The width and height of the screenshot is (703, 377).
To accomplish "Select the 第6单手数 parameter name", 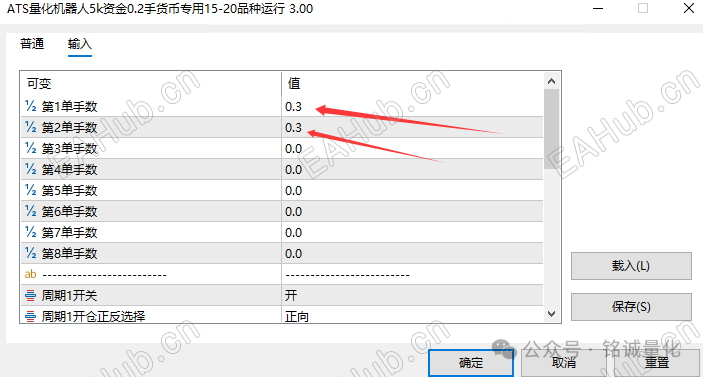I will coord(69,211).
